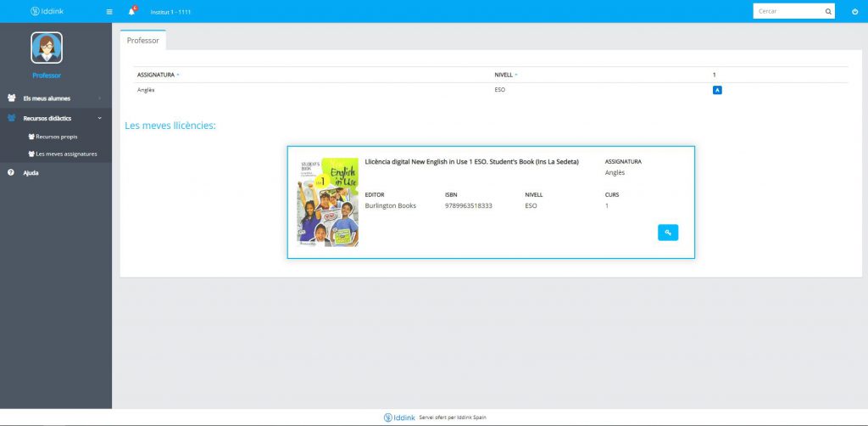
Task: Open Recursos propis in the sidebar
Action: pyautogui.click(x=56, y=137)
